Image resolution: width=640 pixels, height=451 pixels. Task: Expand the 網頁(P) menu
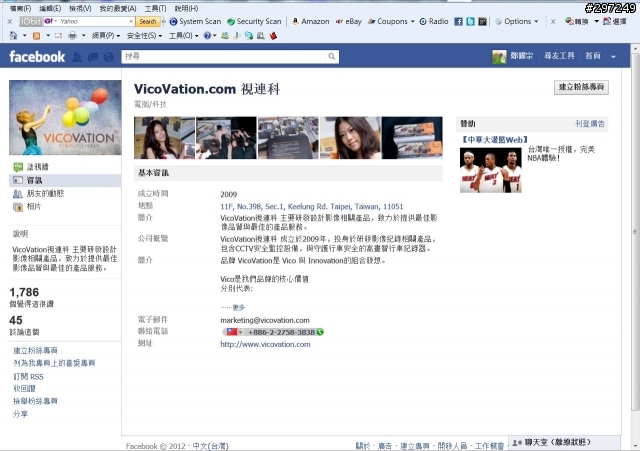point(106,36)
